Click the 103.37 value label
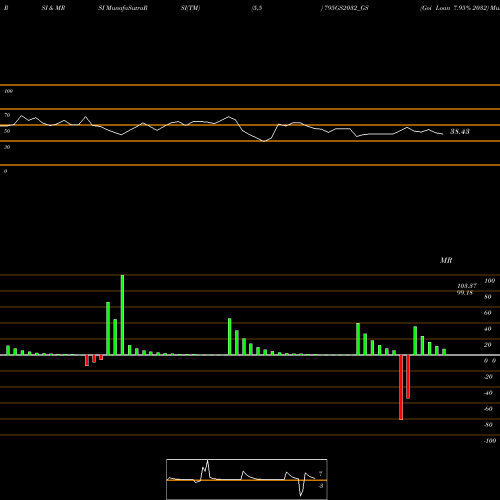The image size is (500, 500). pos(467,286)
